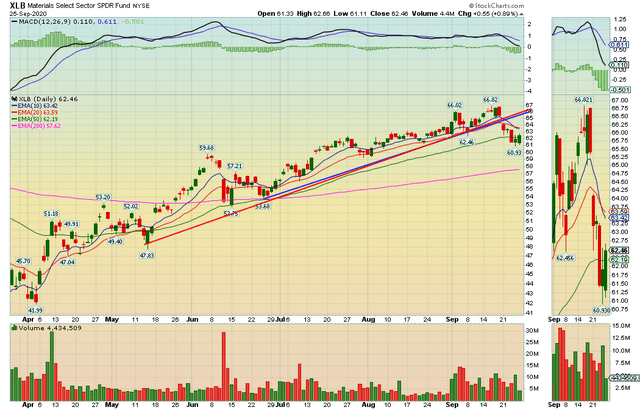Click the 66.82 peak price label
The width and height of the screenshot is (640, 410).
click(x=490, y=100)
